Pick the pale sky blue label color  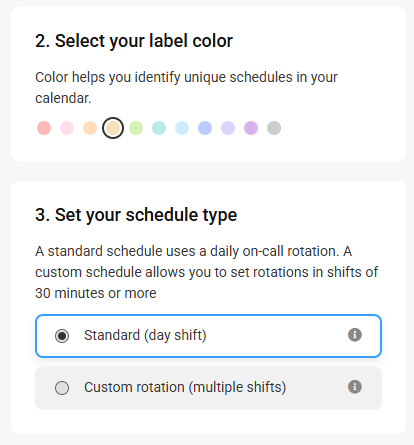tap(182, 128)
